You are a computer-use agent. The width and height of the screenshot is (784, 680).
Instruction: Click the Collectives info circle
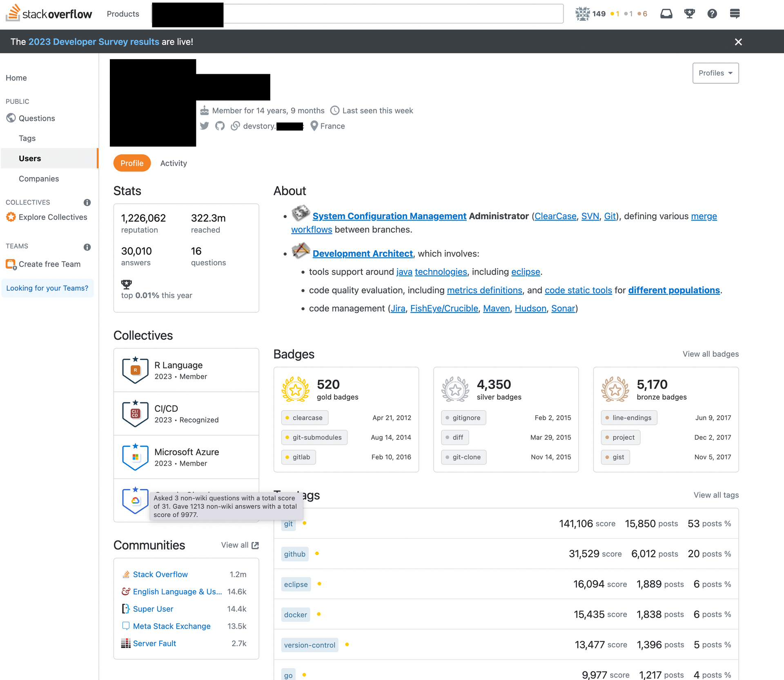87,202
